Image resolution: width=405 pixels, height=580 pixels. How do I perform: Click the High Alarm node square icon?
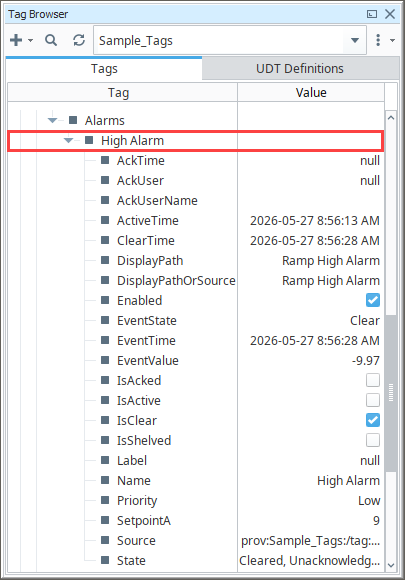pyautogui.click(x=89, y=140)
